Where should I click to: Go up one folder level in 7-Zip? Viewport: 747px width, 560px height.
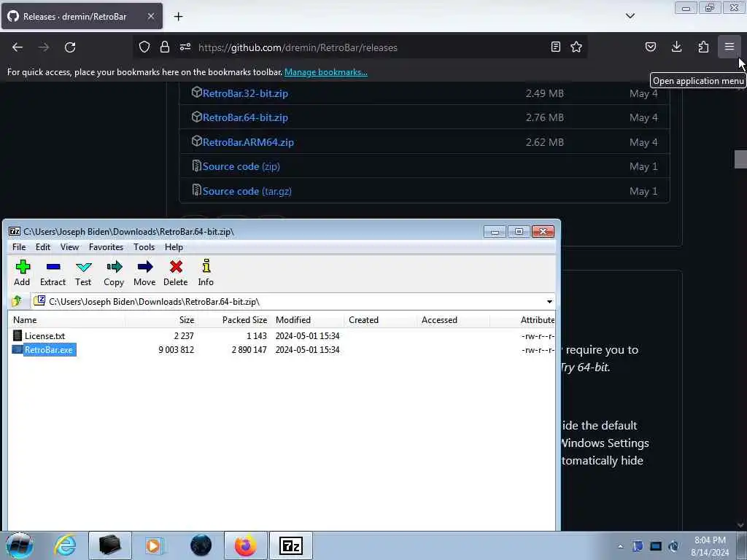(18, 301)
